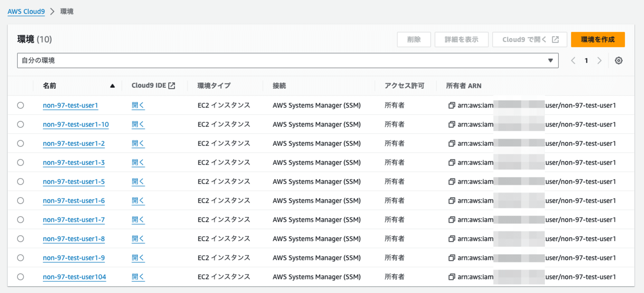The height and width of the screenshot is (293, 644).
Task: Go to next page arrow
Action: [599, 61]
